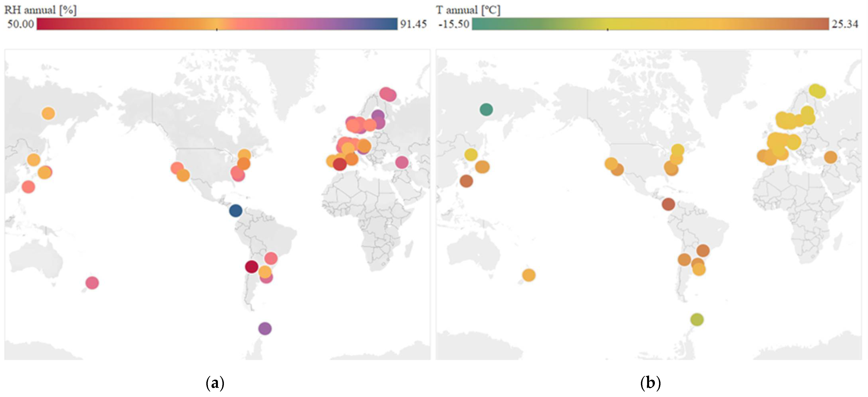Click the 91.45 maximum humidity label
The image size is (868, 397).
(413, 24)
